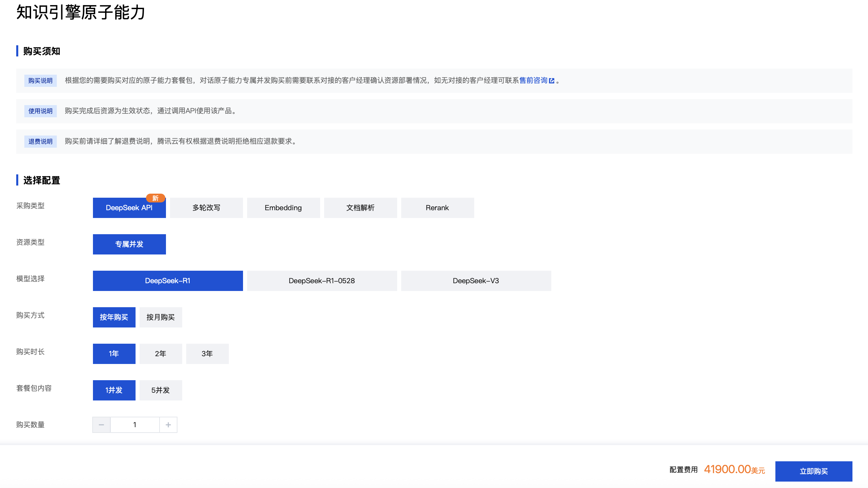
Task: Click the orange 新 badge on DeepSeek API
Action: tap(155, 198)
